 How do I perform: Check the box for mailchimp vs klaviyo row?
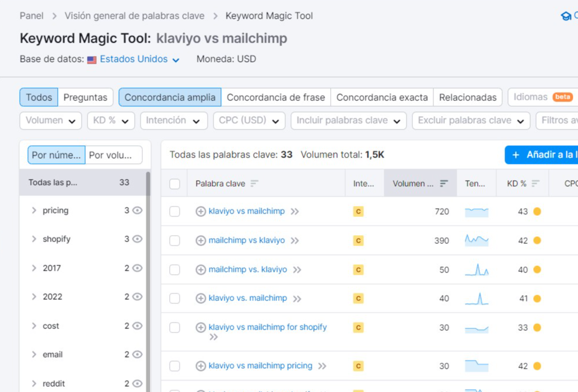(x=175, y=240)
